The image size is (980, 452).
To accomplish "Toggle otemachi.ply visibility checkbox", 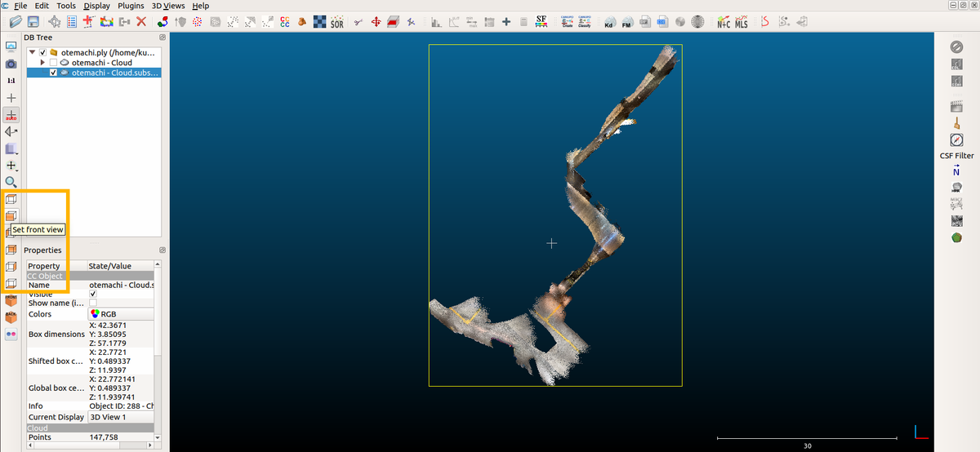I will tap(43, 53).
